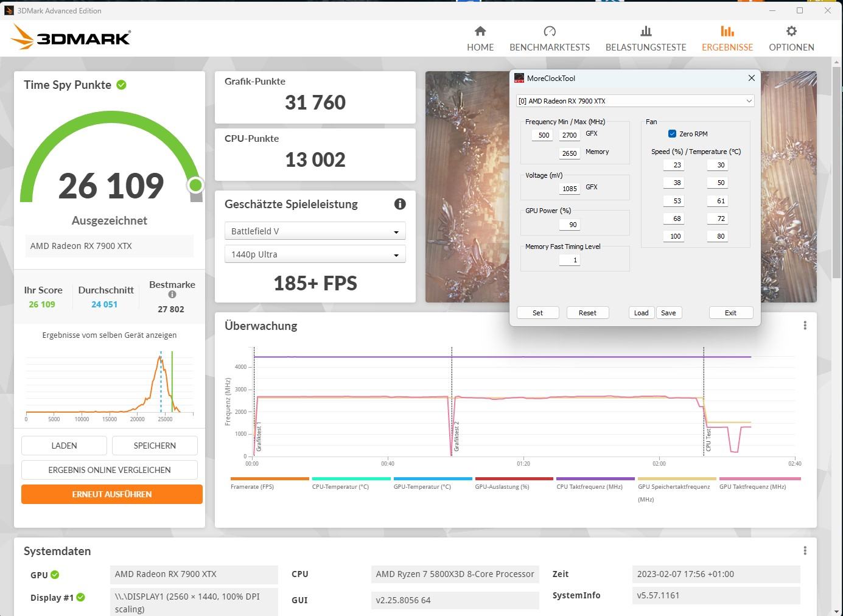Click the info icon under Bestmarke
Screen dimensions: 843x616
[x=172, y=295]
